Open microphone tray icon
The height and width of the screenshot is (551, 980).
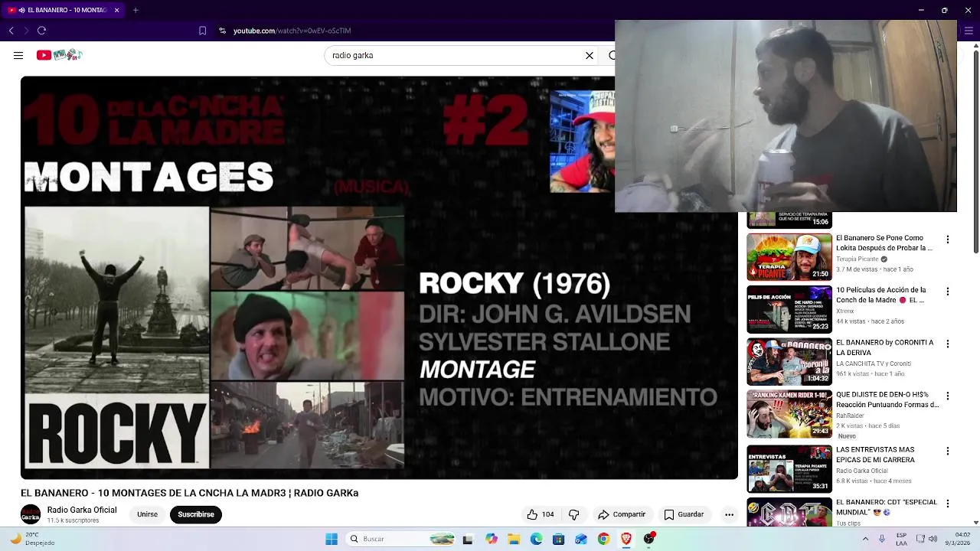[x=882, y=539]
